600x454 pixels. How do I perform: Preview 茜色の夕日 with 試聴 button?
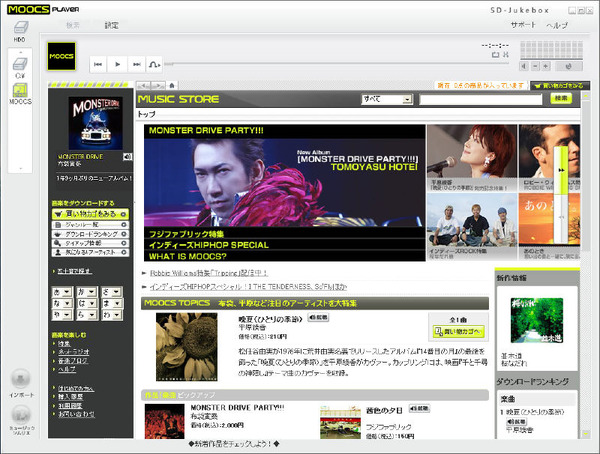(x=419, y=408)
